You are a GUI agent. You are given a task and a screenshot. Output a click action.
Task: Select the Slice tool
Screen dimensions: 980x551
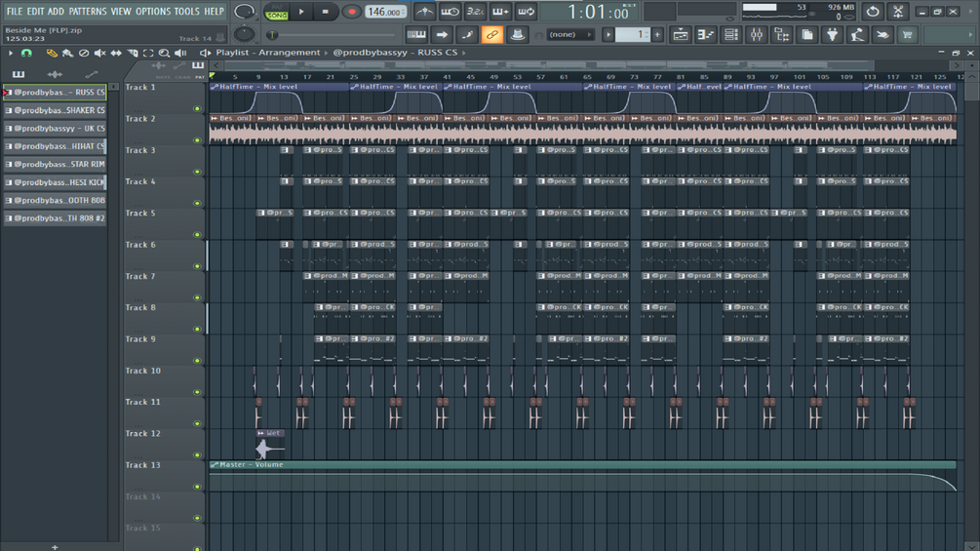click(x=132, y=53)
